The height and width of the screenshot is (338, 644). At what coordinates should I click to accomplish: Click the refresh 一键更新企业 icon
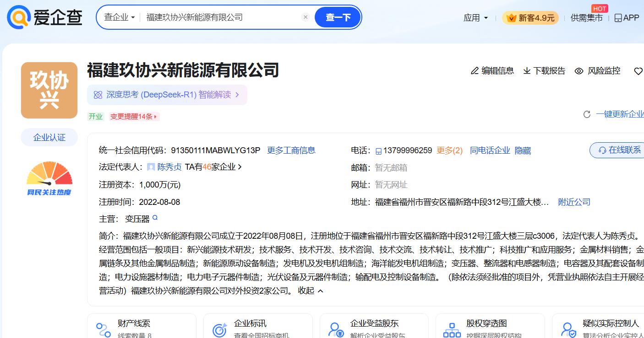point(587,114)
